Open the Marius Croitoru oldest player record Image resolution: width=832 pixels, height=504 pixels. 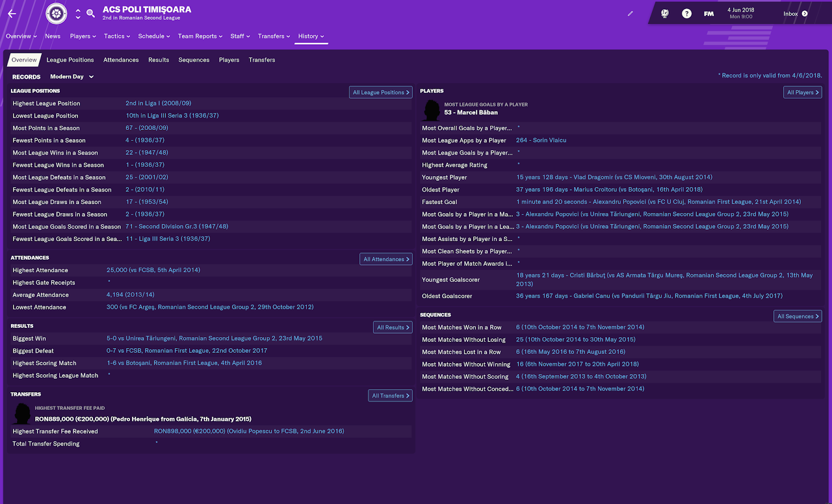609,190
